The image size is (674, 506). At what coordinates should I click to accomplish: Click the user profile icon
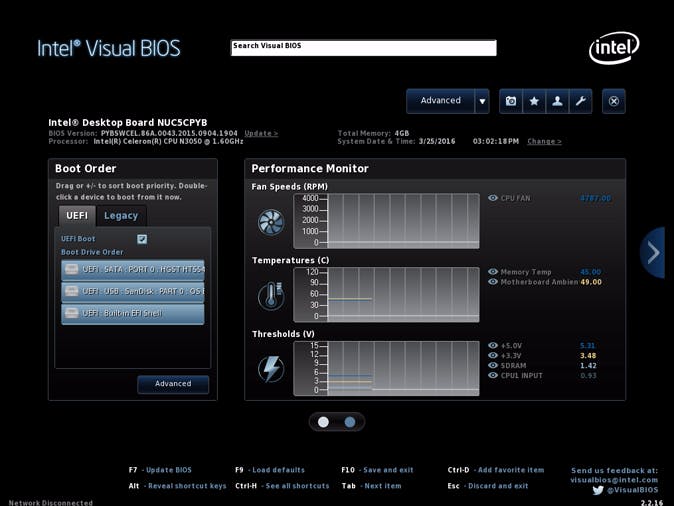pos(557,101)
